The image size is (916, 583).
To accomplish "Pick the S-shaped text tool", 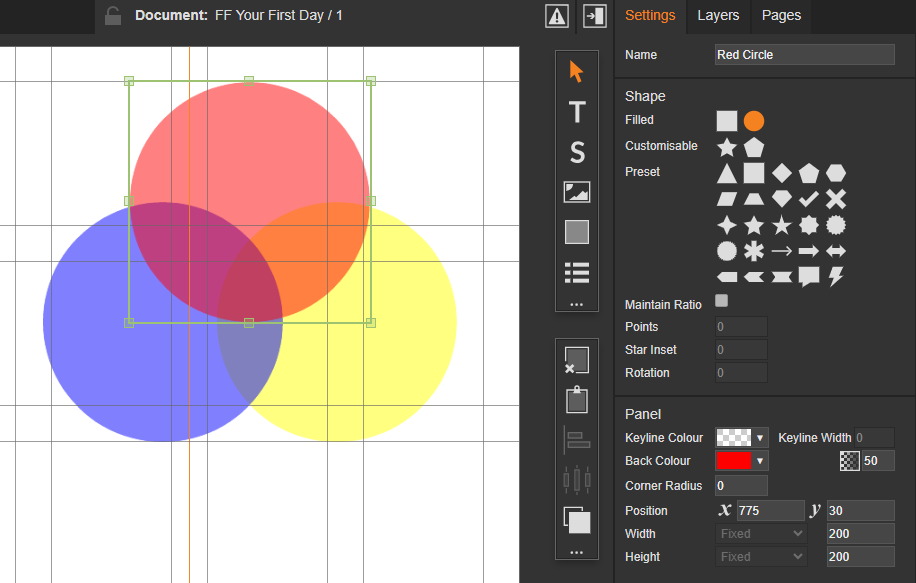I will coord(577,152).
